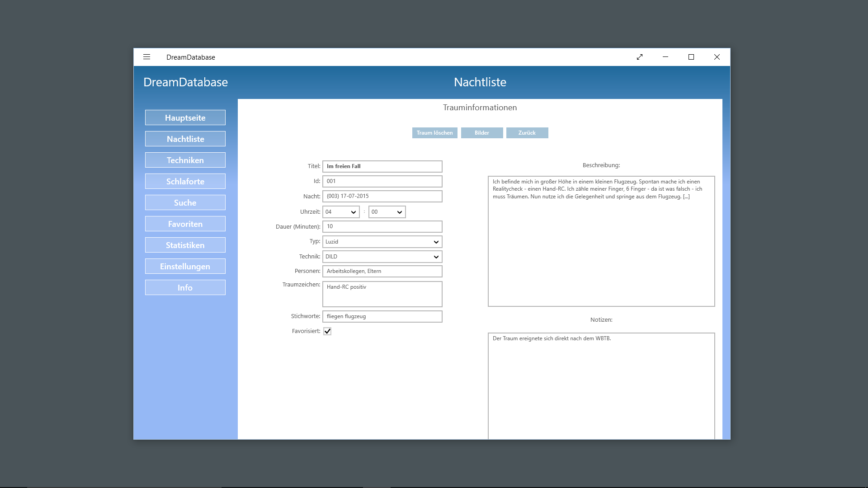This screenshot has width=868, height=488.
Task: Open the Technik DILD dropdown
Action: point(382,257)
